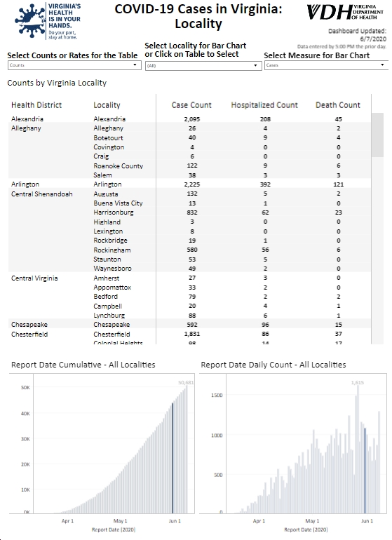Click the VDH Department of Health logo
This screenshot has height=540, width=392.
pos(345,13)
